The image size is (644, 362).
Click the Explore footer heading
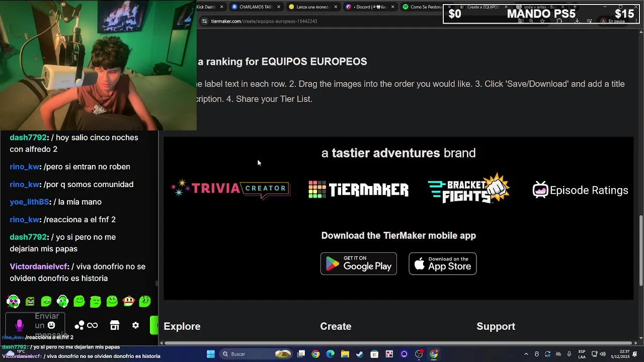[182, 326]
